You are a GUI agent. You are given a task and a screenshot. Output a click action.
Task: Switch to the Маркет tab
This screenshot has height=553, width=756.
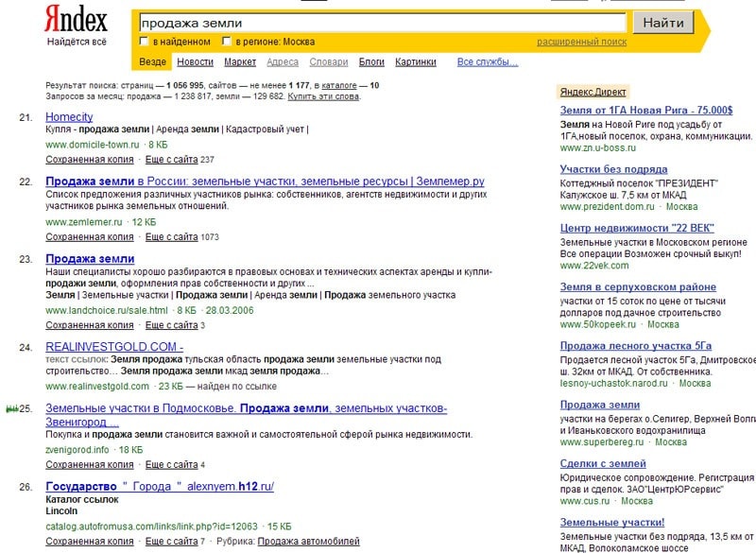pos(240,61)
